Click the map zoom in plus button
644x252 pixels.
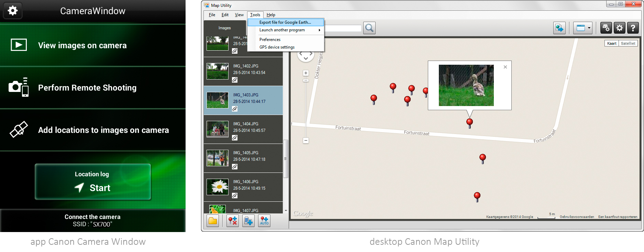tap(306, 73)
